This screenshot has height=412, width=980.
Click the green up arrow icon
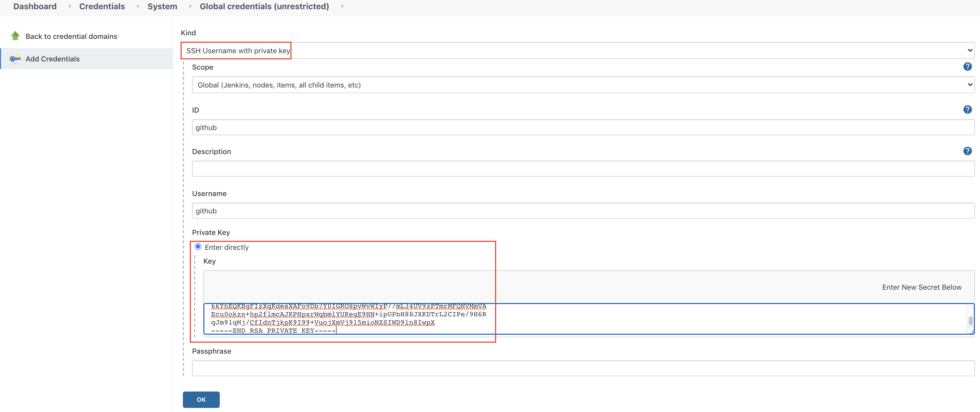pyautogui.click(x=15, y=36)
